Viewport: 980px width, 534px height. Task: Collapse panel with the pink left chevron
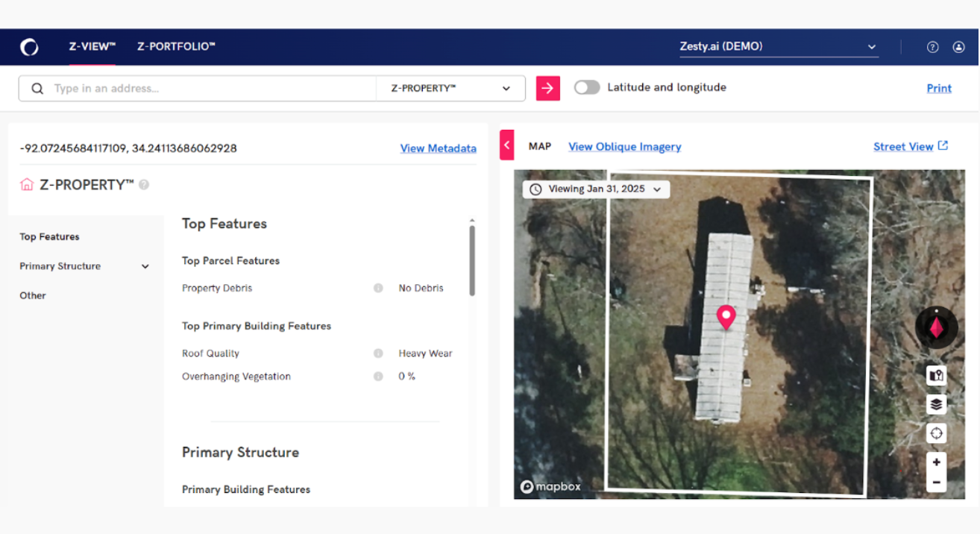tap(507, 145)
